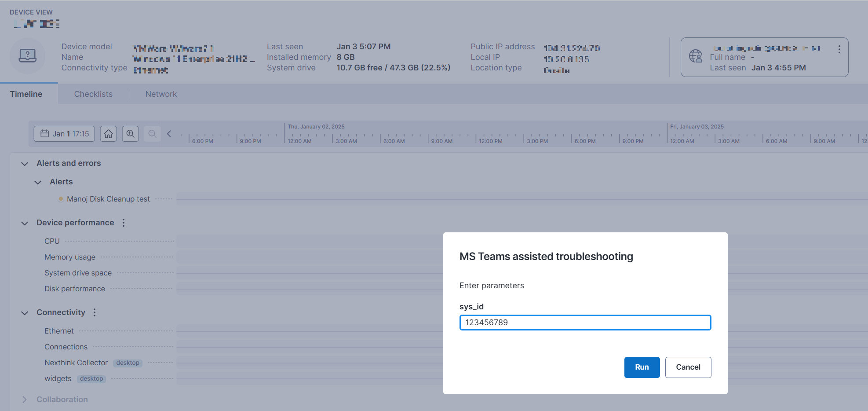The width and height of the screenshot is (868, 411).
Task: Switch to the Network tab
Action: coord(161,94)
